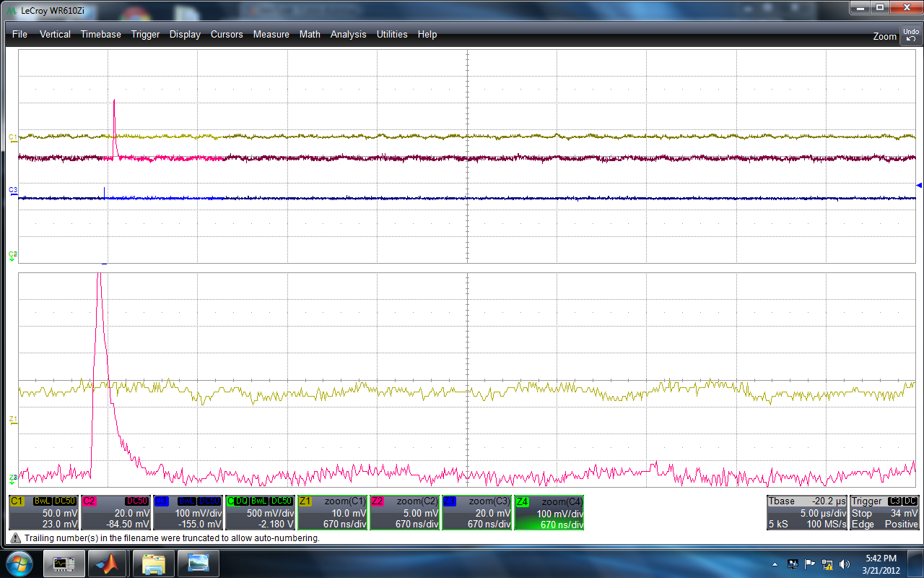Open the Z2 zoom(C2) descriptor box
This screenshot has width=924, height=578.
click(404, 513)
